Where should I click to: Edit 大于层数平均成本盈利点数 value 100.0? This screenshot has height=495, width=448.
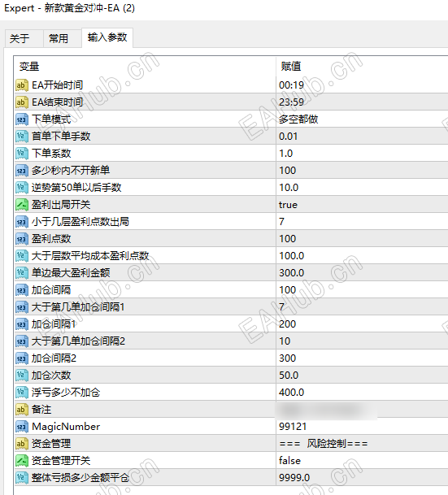click(291, 256)
